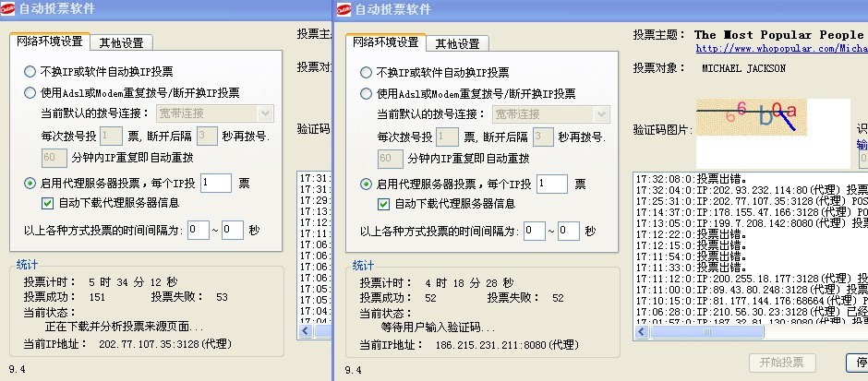This screenshot has width=868, height=381.
Task: Click log line with IP 200.255.18.177:3128
Action: 752,279
